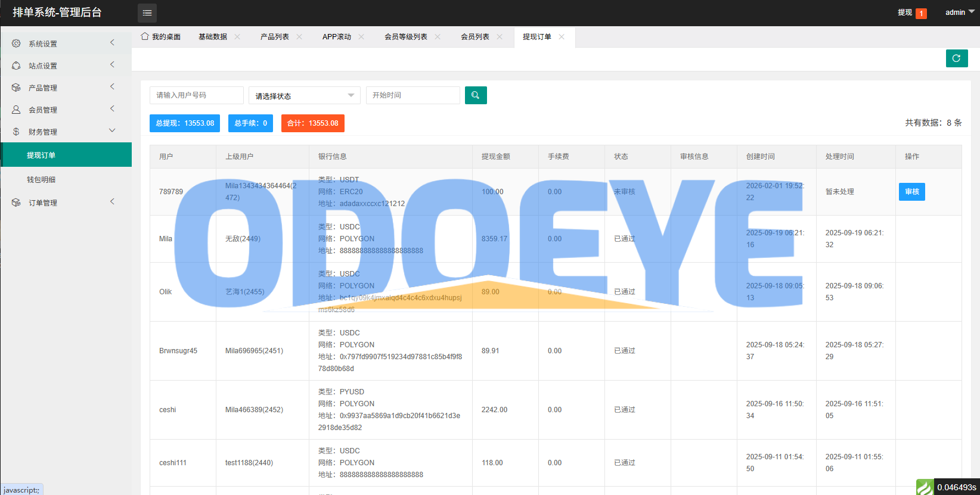Expand the 订单管理 sidebar menu
The image size is (980, 495).
coord(66,203)
